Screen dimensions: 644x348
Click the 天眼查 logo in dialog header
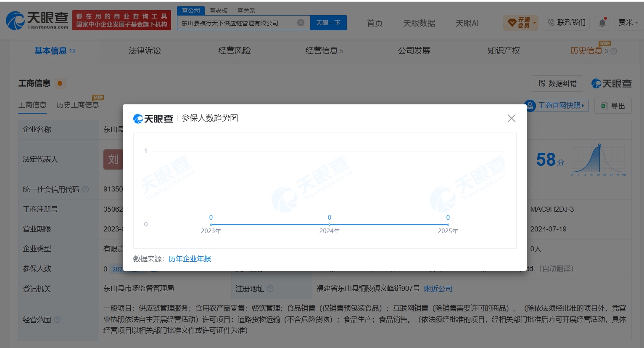(x=153, y=119)
